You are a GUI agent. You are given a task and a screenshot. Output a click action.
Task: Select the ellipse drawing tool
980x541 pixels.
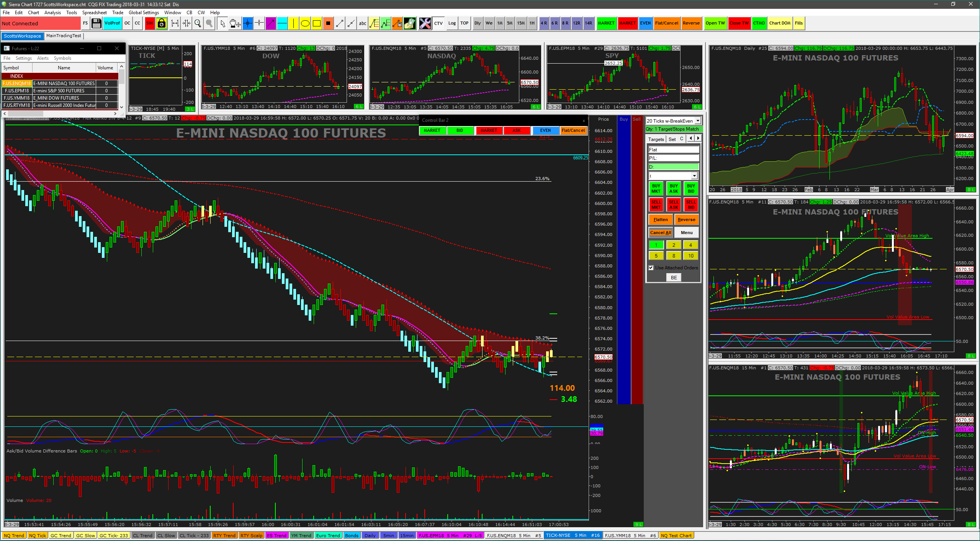click(305, 23)
